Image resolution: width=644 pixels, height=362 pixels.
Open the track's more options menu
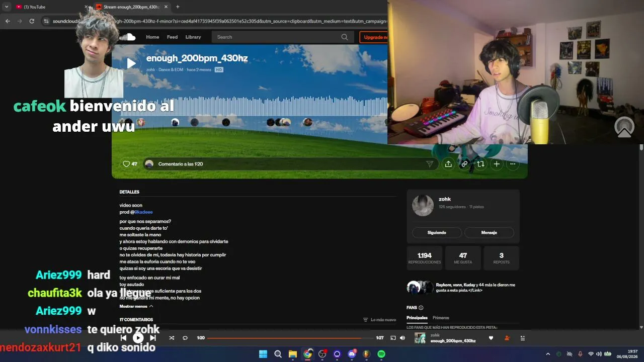(x=513, y=164)
